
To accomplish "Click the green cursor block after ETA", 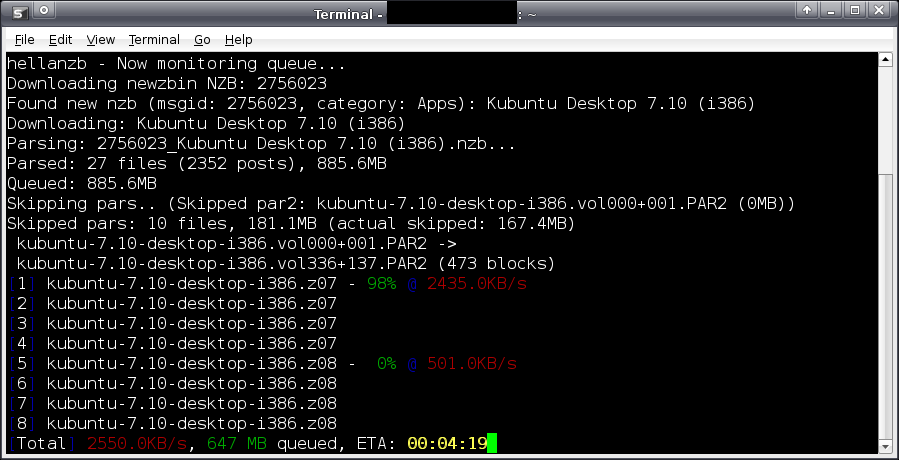I will pos(490,443).
